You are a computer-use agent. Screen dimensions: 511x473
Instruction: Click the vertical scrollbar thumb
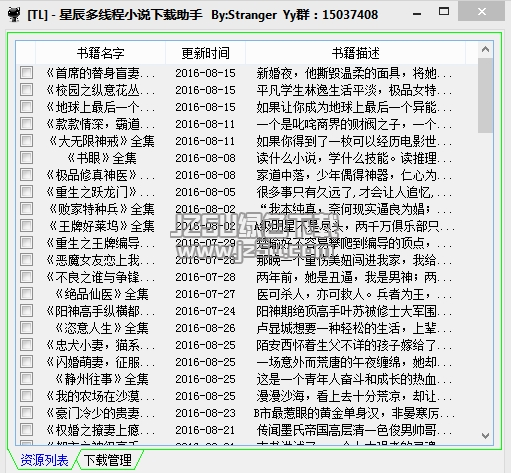coord(485,95)
